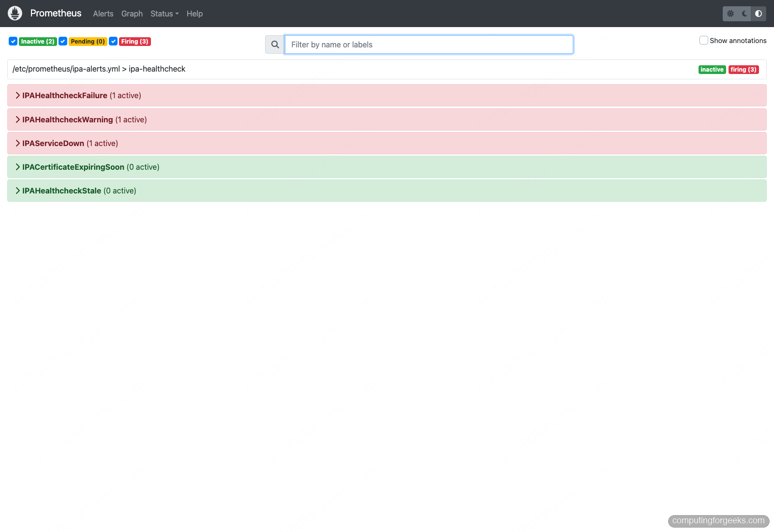Click the Inactive (2) green badge

click(x=38, y=42)
